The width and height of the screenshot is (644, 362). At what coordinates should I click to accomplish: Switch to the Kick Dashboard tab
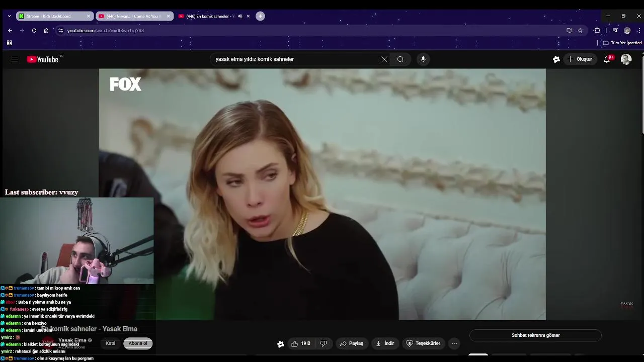click(x=54, y=16)
